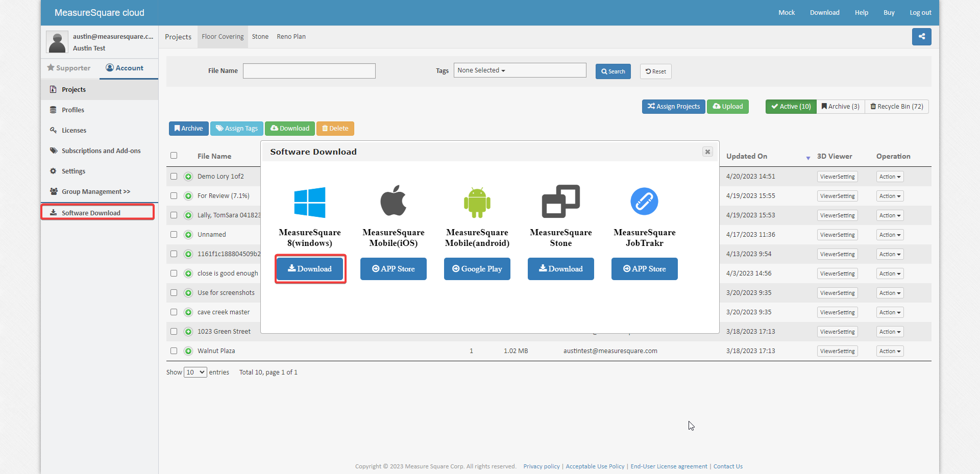The width and height of the screenshot is (980, 474).
Task: Open the Show entries count dropdown
Action: pyautogui.click(x=195, y=372)
